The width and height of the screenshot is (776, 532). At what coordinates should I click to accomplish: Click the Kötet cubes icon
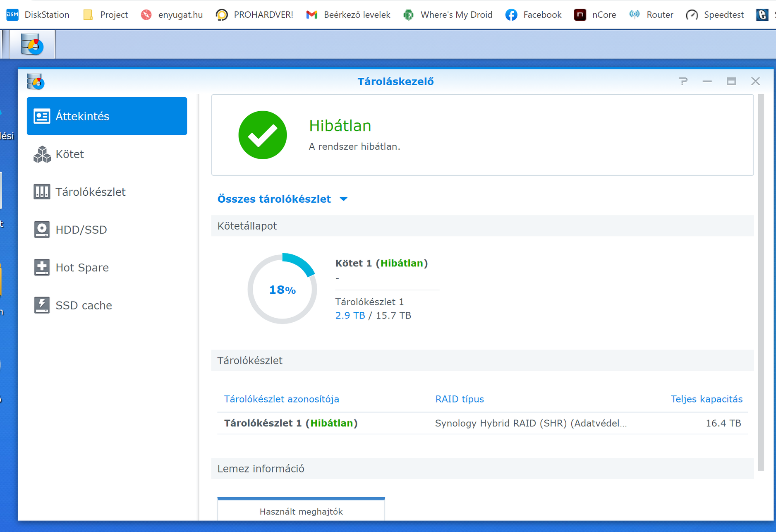point(42,154)
